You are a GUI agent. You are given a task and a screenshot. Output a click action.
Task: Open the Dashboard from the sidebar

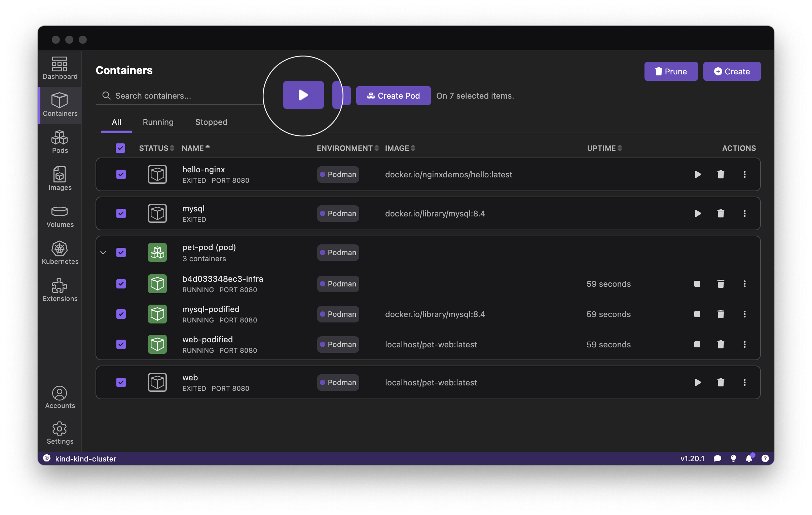[59, 69]
